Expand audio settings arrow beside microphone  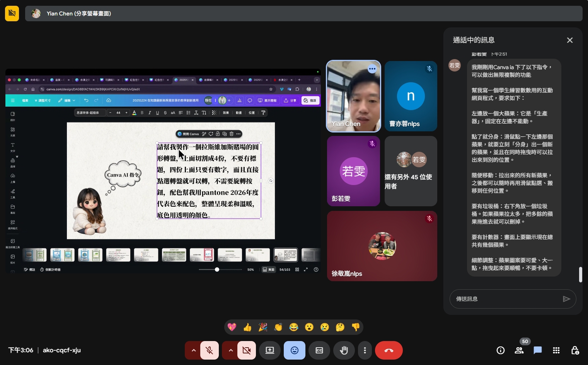coord(194,350)
